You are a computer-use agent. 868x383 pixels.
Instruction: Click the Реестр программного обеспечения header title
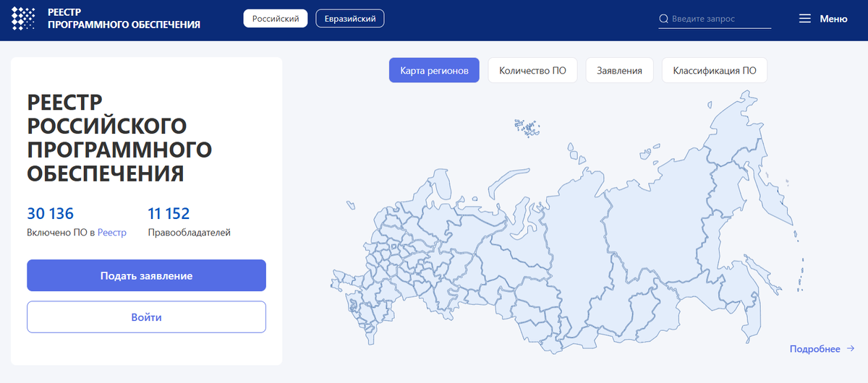click(124, 19)
